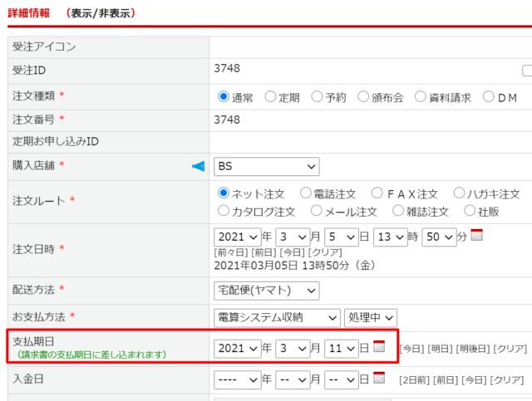Open 注文日時 minute dropdown showing 50

(x=440, y=237)
